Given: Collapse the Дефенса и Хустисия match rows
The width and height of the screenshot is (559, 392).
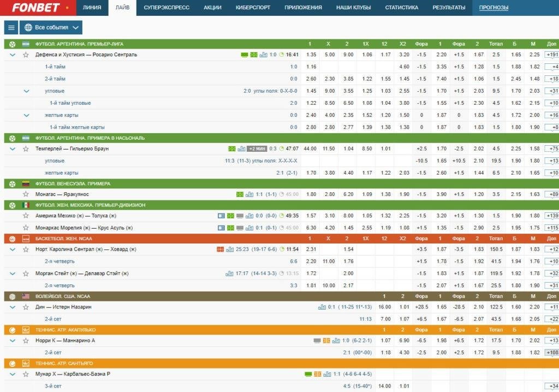Looking at the screenshot, I should point(13,55).
